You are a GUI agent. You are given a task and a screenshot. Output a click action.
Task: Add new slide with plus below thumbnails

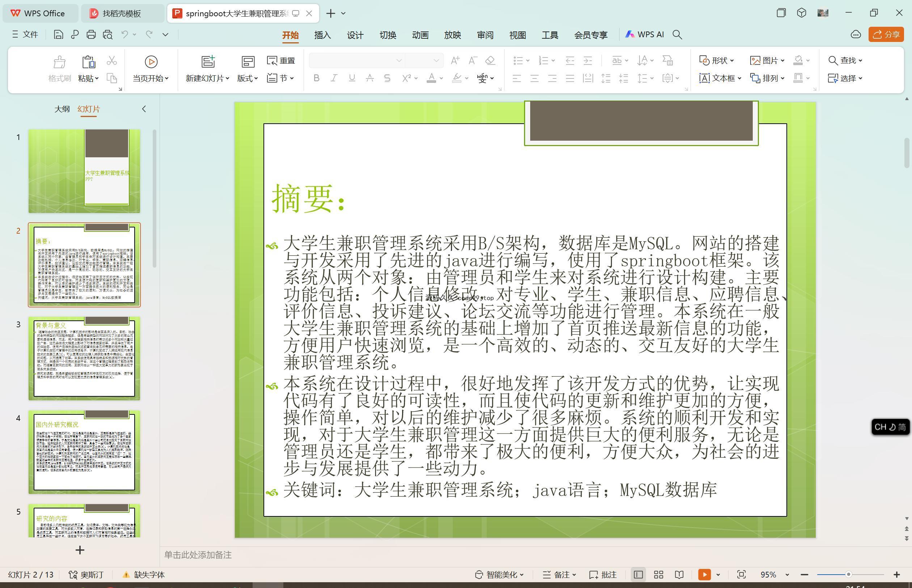80,550
